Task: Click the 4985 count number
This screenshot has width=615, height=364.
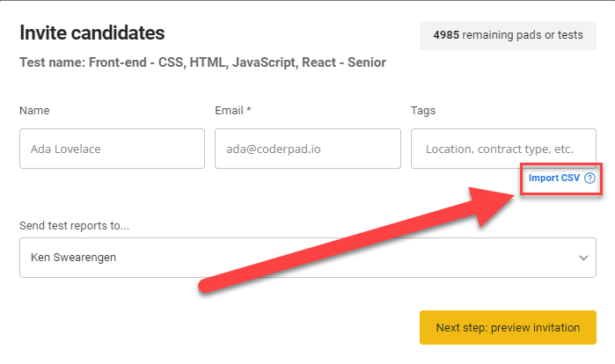Action: 447,35
